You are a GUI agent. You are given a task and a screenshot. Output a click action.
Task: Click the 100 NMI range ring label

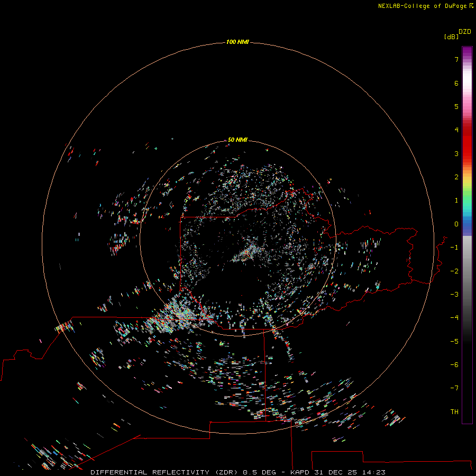point(237,42)
